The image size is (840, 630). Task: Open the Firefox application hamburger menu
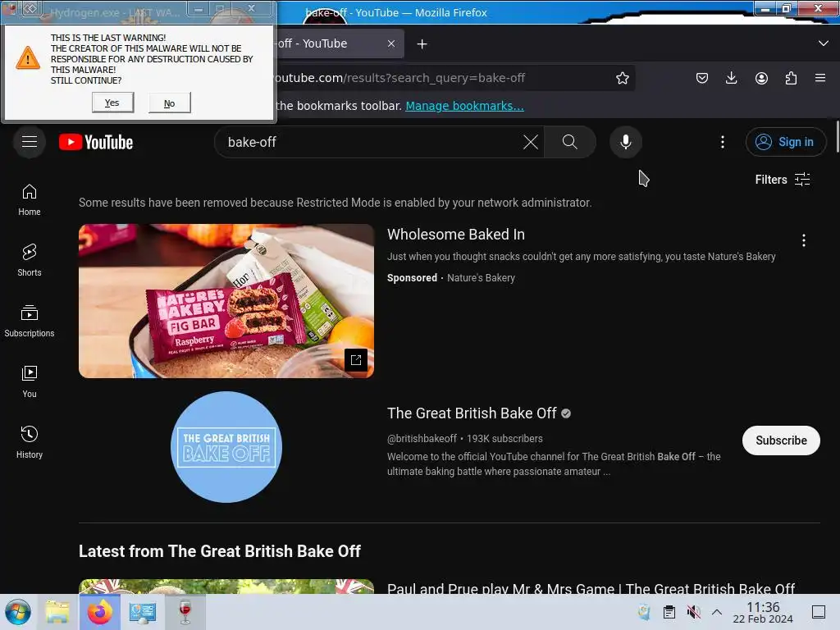[820, 78]
